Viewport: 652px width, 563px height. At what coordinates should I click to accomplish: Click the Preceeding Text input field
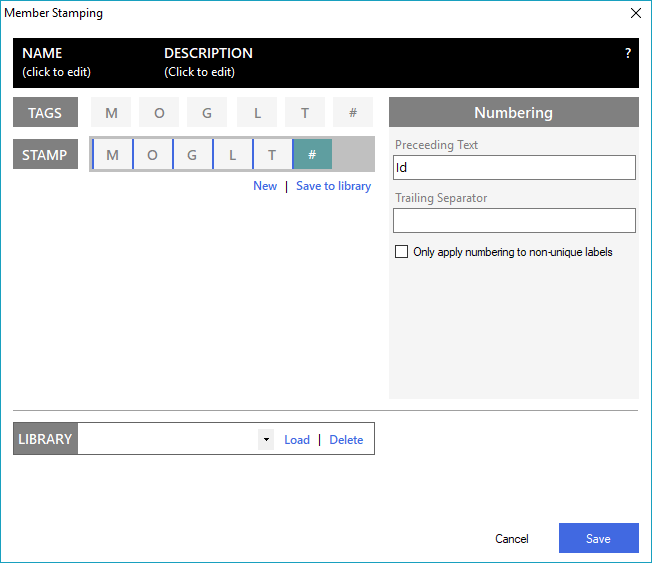tap(514, 167)
